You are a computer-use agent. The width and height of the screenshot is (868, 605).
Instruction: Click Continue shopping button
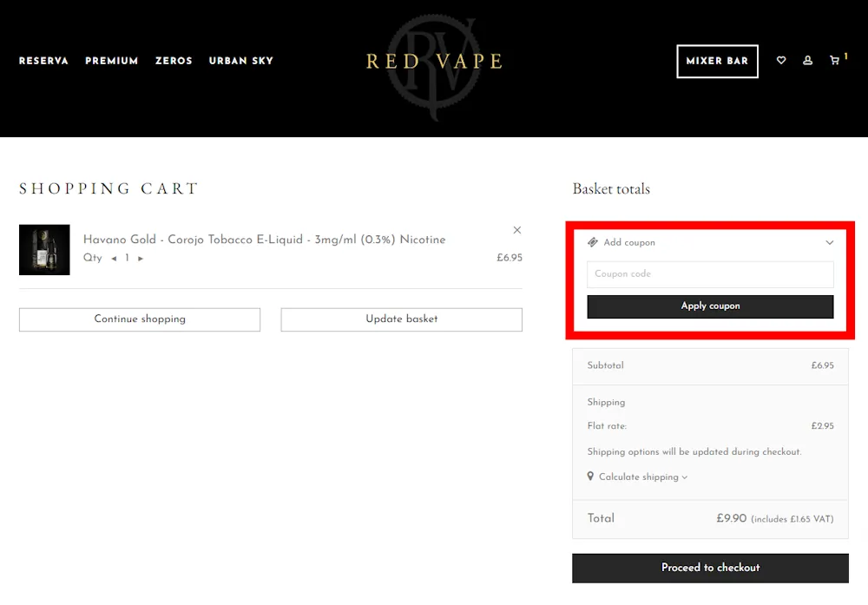click(140, 319)
